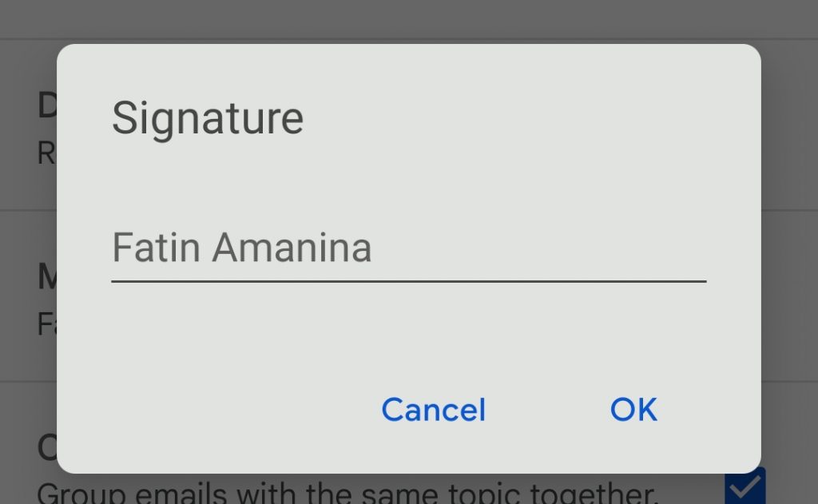Screen dimensions: 818x504
Task: Click blank dialog space beside Signature title
Action: click(522, 119)
